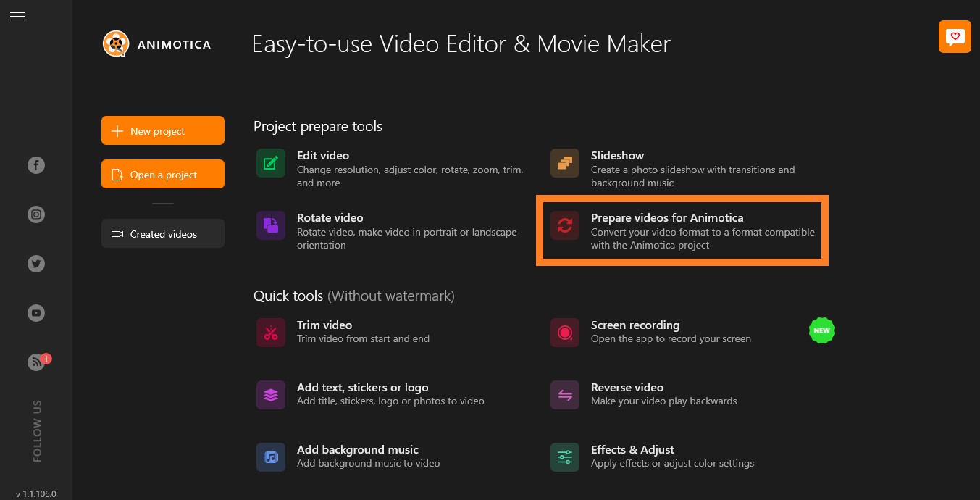
Task: Select the Edit video title
Action: 323,155
